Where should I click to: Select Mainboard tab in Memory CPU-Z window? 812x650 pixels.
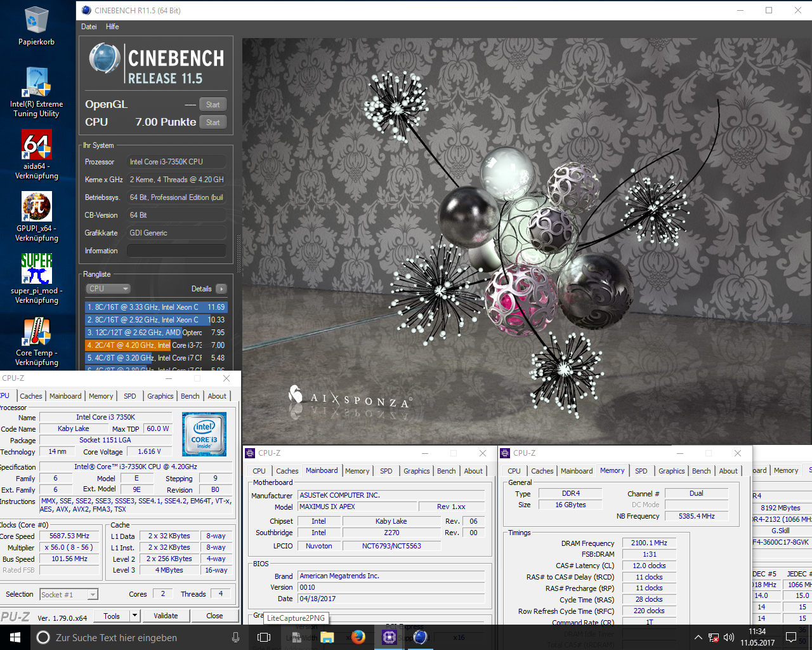(577, 471)
